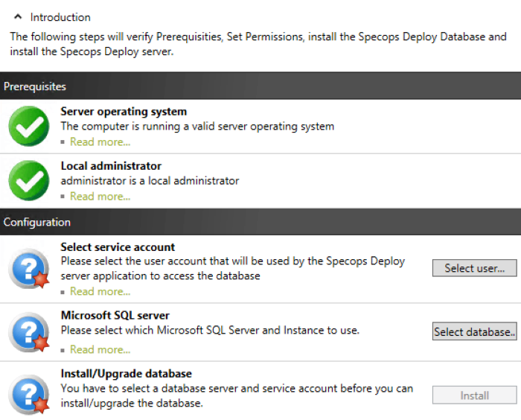Image resolution: width=521 pixels, height=420 pixels.
Task: Select the 'Local administrator' title
Action: tap(111, 166)
